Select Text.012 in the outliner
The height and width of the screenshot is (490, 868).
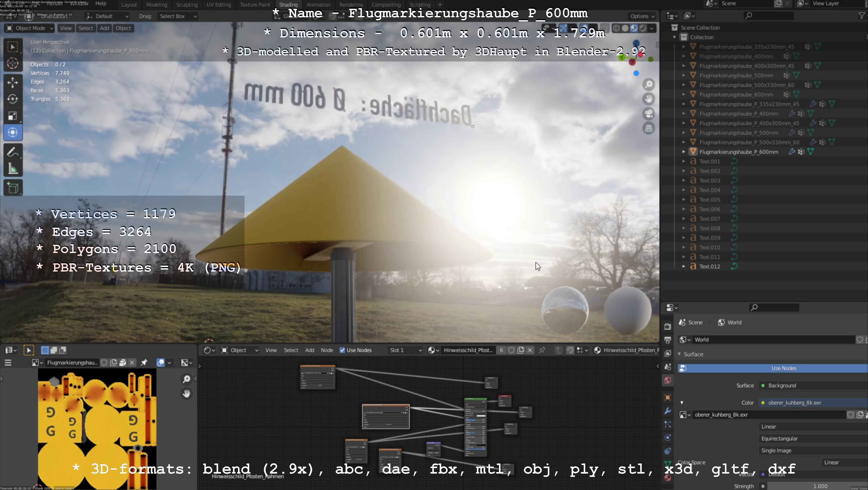[x=710, y=266]
